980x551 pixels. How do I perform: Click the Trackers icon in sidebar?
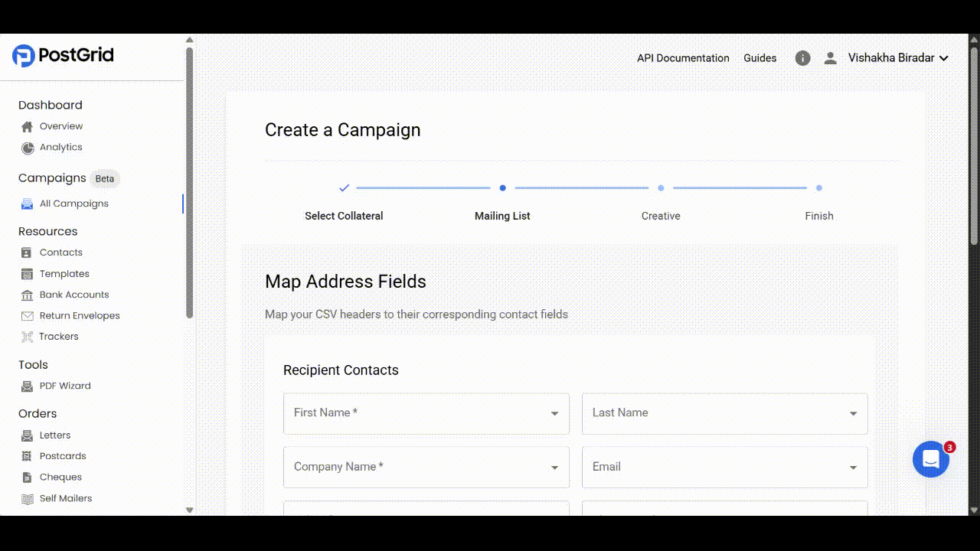[x=27, y=337]
